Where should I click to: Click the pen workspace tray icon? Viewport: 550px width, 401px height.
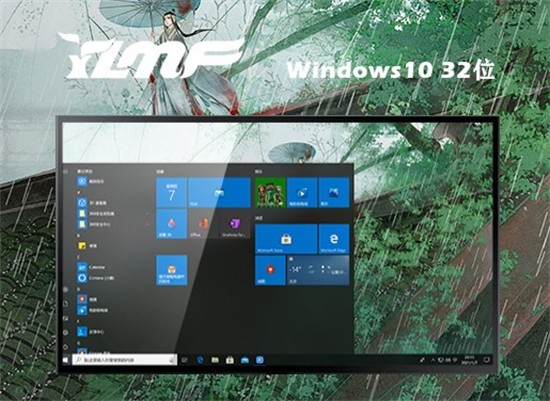click(x=423, y=360)
